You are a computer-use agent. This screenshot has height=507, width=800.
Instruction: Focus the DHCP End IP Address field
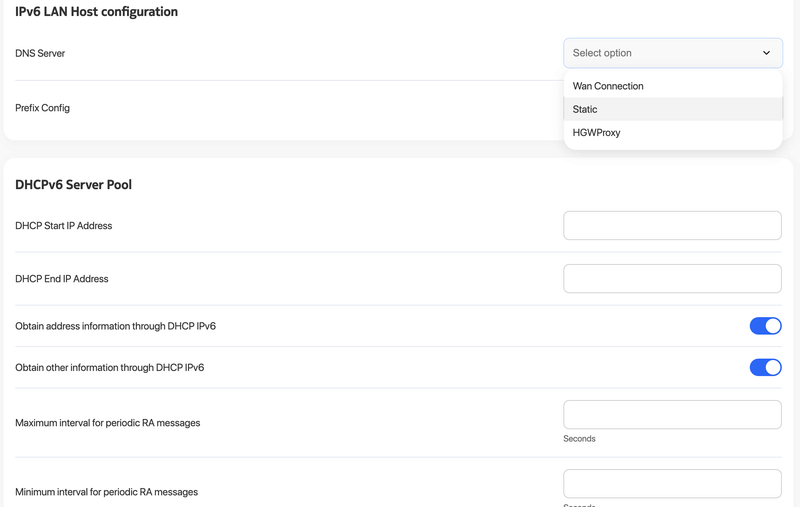[x=672, y=278]
